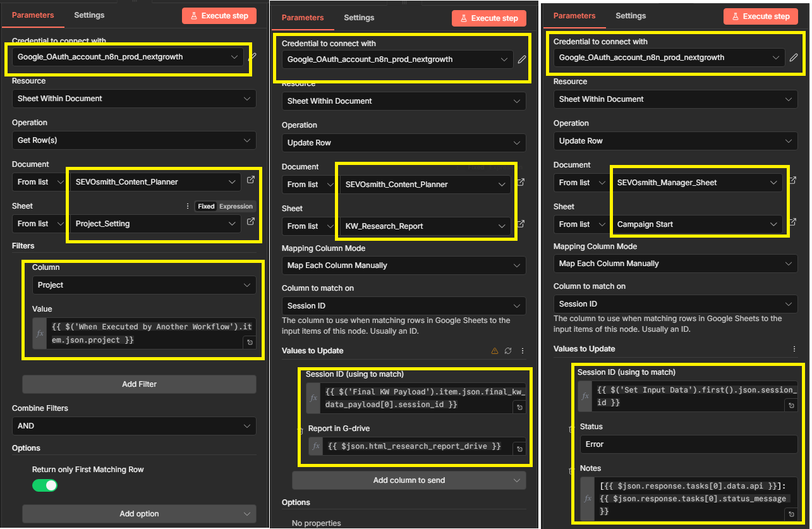This screenshot has height=529, width=812.
Task: Open the KW_Research_Report sheet external link icon
Action: pyautogui.click(x=521, y=224)
